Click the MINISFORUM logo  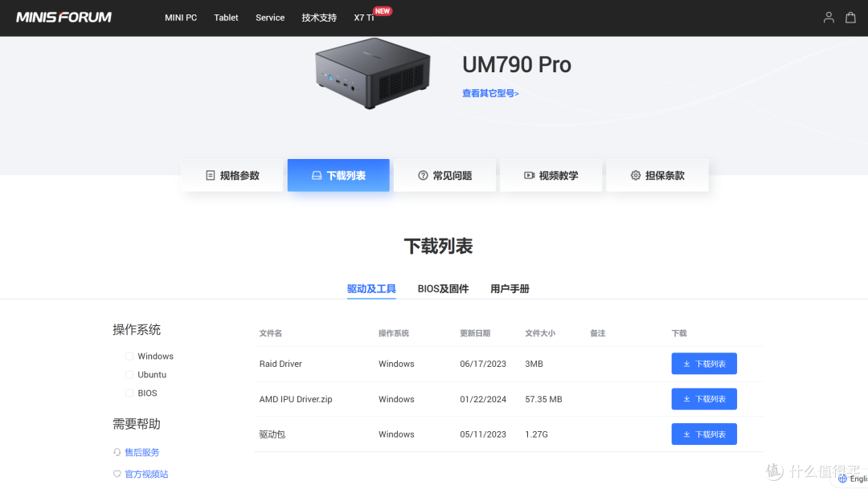click(x=63, y=17)
